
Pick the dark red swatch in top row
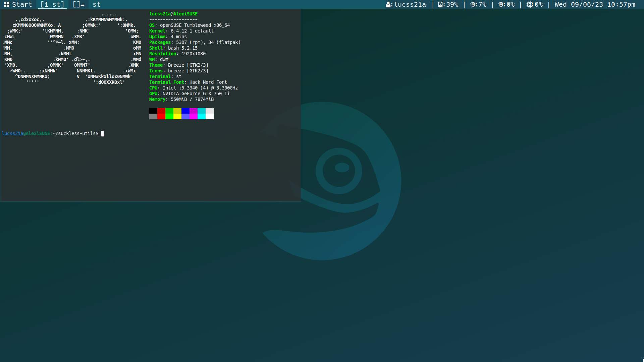pyautogui.click(x=161, y=111)
